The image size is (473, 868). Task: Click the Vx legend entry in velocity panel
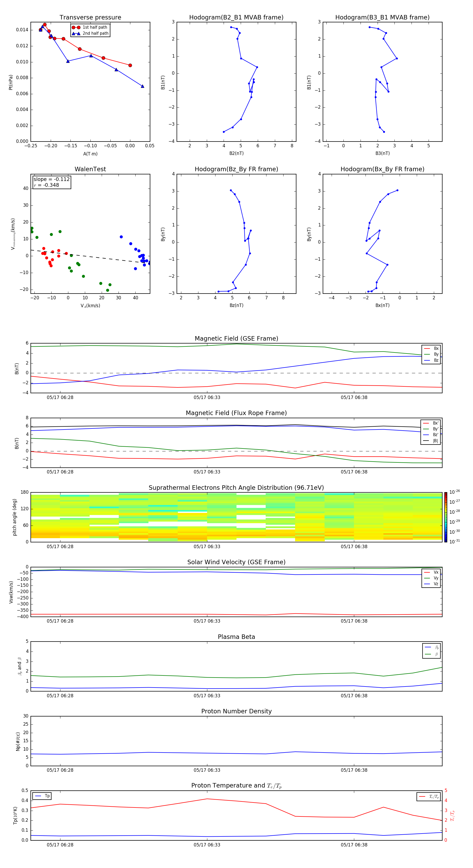431,572
